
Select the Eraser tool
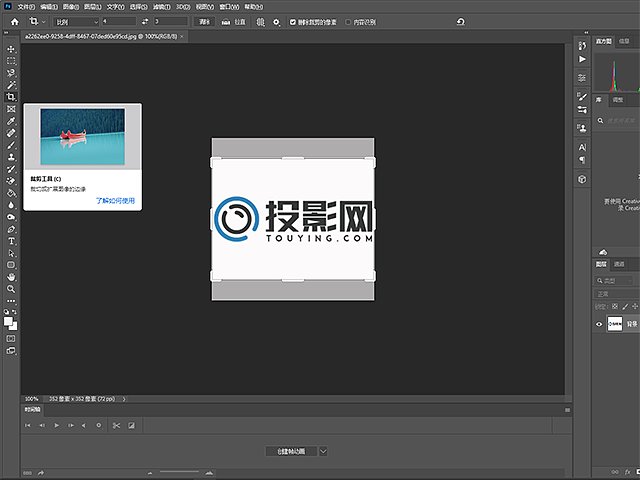11,181
